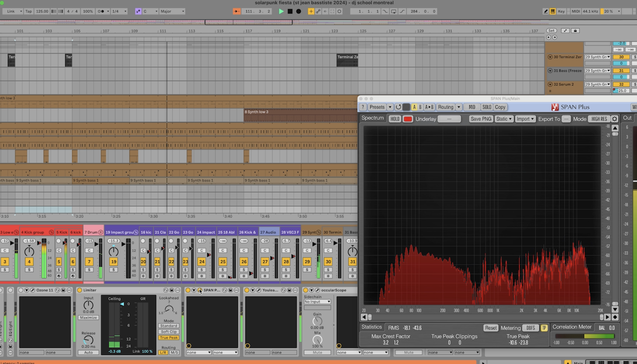
Task: Select the B state in SPAN Plus
Action: pyautogui.click(x=420, y=107)
